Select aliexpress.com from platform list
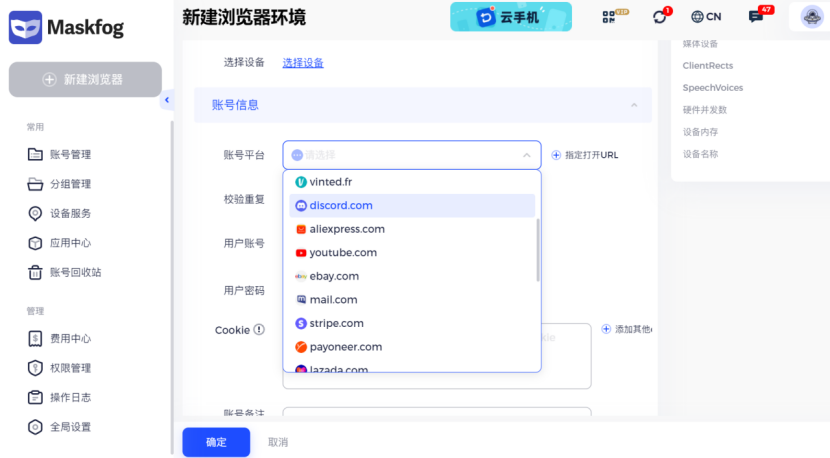 pos(412,229)
